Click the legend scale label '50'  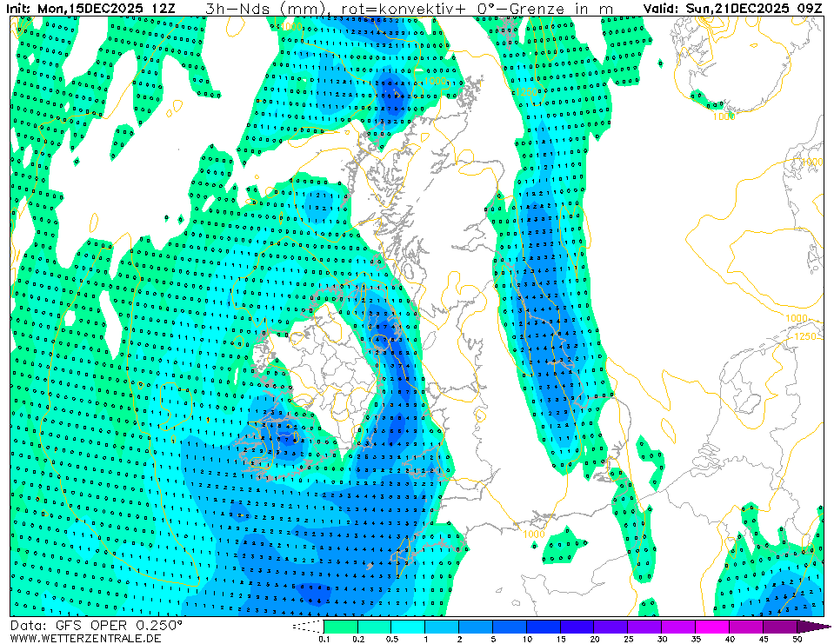pos(797,639)
